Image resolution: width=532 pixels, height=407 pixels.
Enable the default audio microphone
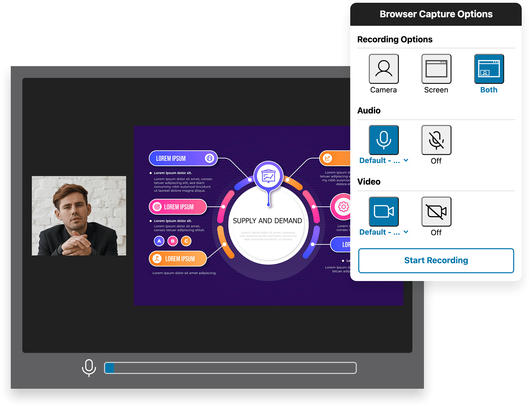384,140
